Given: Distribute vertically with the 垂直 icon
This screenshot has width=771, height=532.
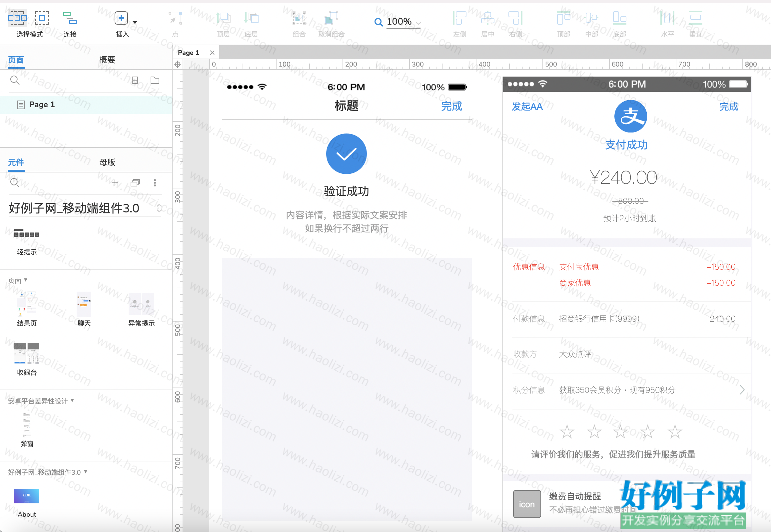Looking at the screenshot, I should 696,18.
